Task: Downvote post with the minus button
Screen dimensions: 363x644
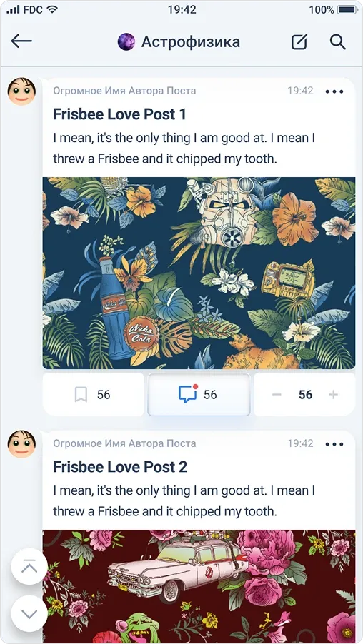Action: (x=277, y=395)
